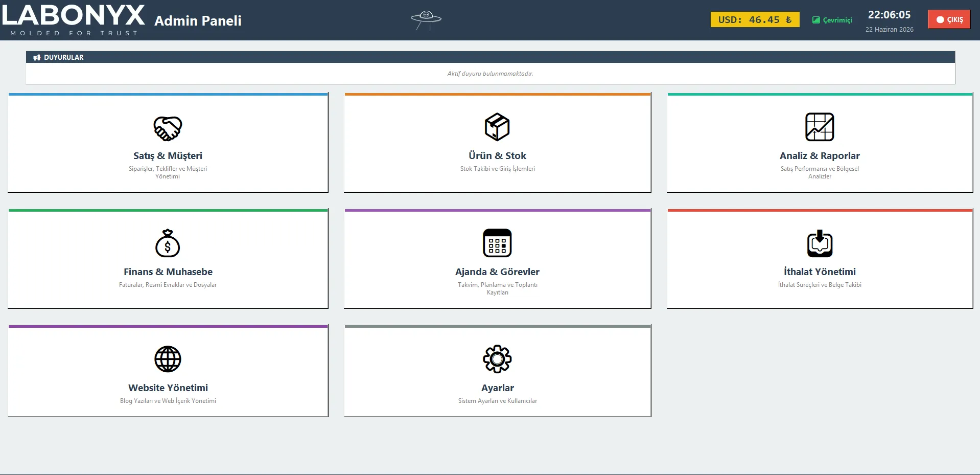Click the money bag icon for Finans & Muhasebe
The width and height of the screenshot is (980, 475).
pos(168,243)
